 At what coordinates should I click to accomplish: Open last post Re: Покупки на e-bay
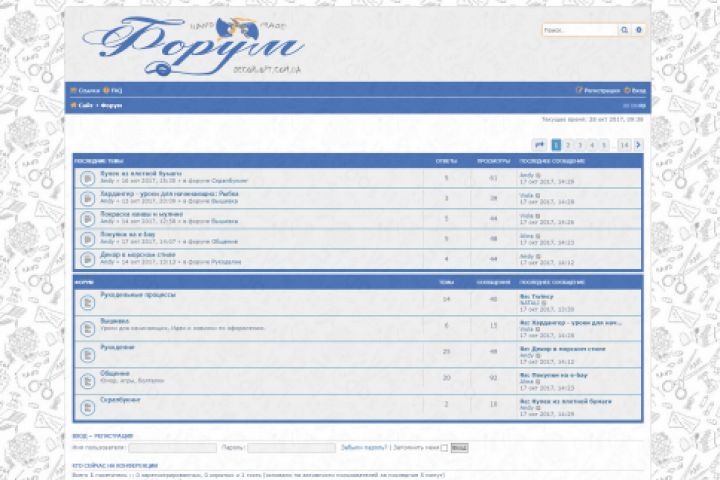point(553,375)
